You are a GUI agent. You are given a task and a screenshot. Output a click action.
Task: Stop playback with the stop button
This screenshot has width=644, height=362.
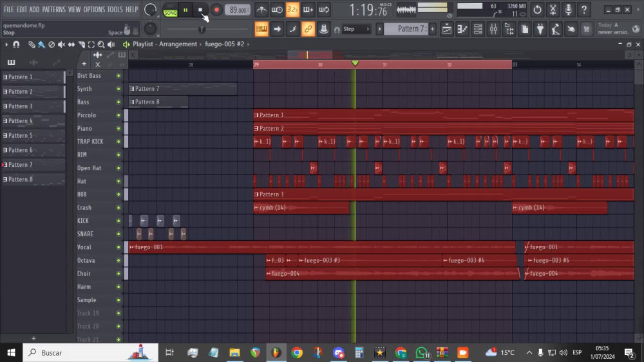point(200,10)
